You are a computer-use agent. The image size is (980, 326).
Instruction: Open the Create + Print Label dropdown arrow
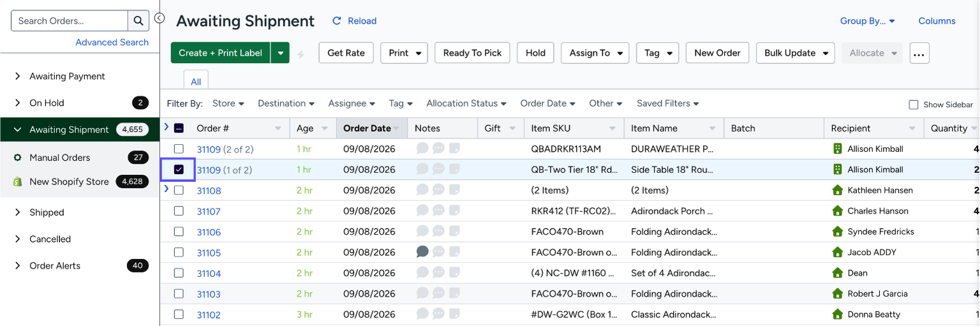(x=280, y=53)
